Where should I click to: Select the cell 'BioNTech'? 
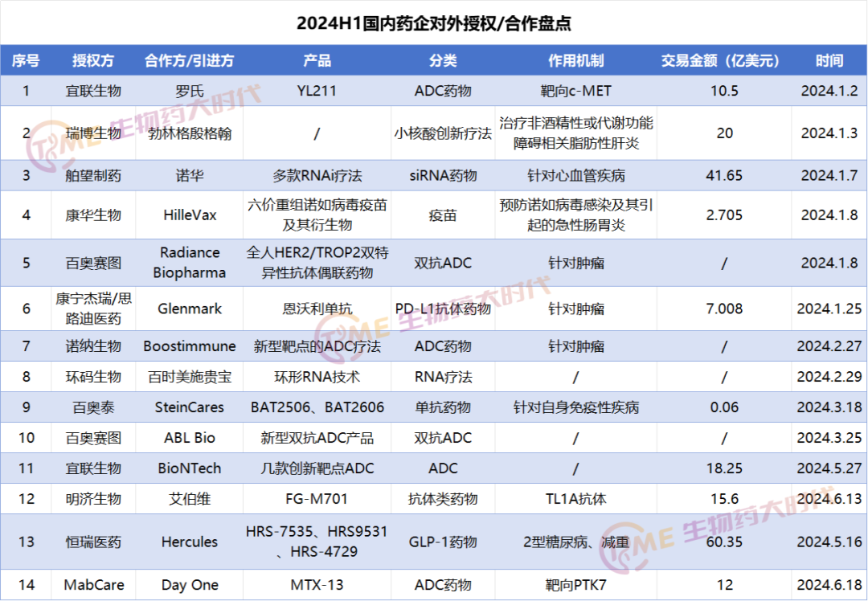[190, 468]
